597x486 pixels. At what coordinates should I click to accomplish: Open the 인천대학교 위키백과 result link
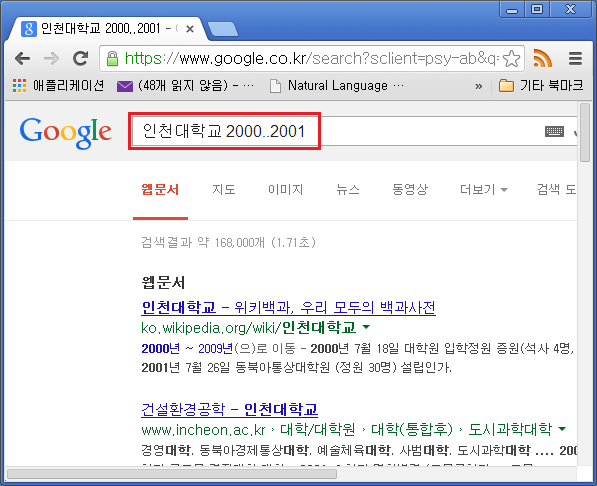(288, 307)
